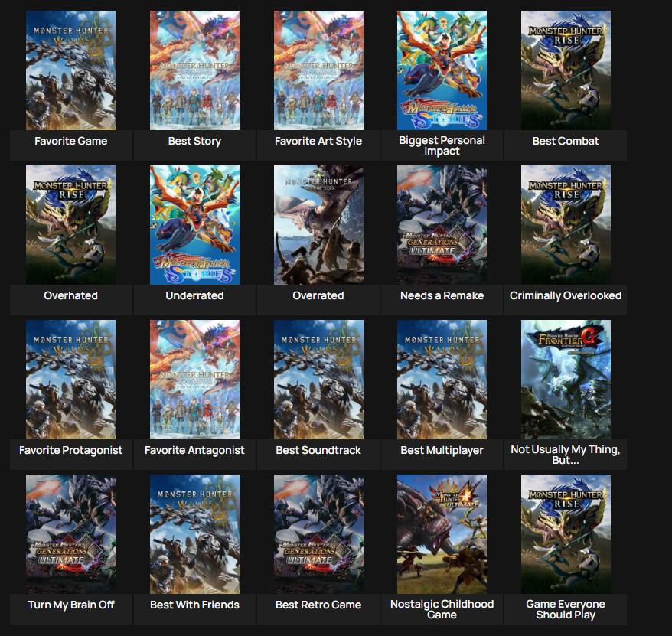Click the "Game Everyone Should Play" caption
This screenshot has width=672, height=636.
566,609
